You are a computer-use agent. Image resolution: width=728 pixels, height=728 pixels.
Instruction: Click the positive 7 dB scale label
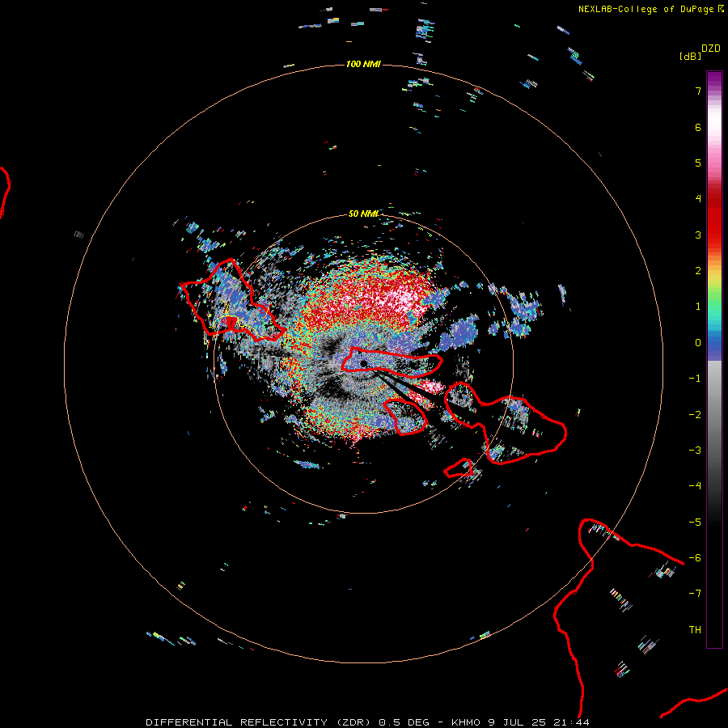click(698, 91)
